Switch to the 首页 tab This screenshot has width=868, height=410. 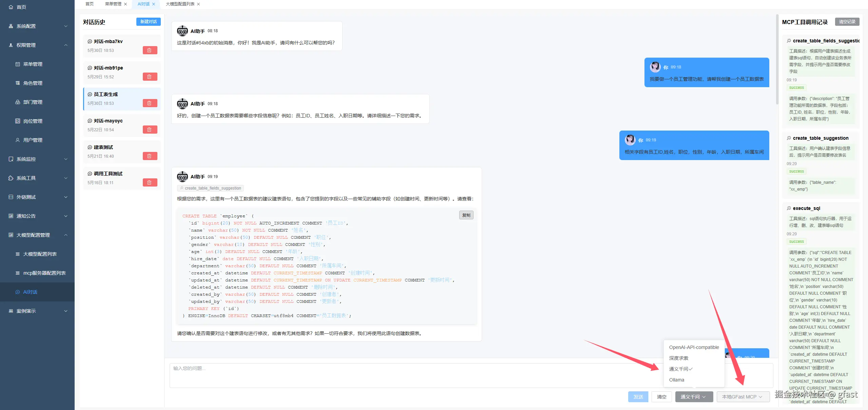pos(90,4)
